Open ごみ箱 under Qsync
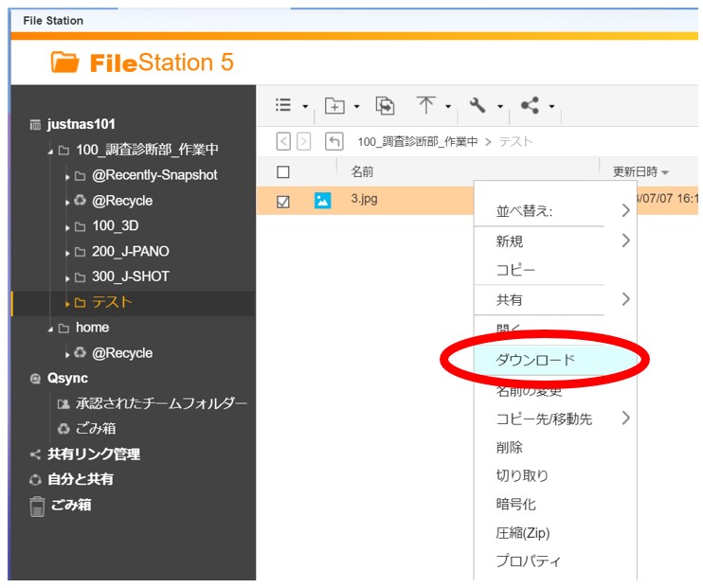The image size is (703, 588). [x=96, y=429]
